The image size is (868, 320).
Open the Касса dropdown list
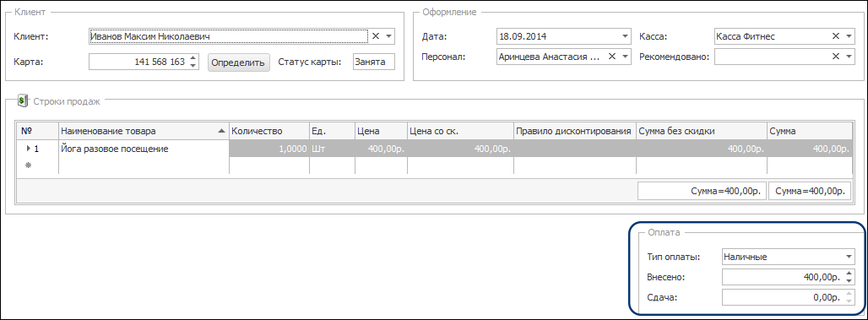tap(849, 36)
